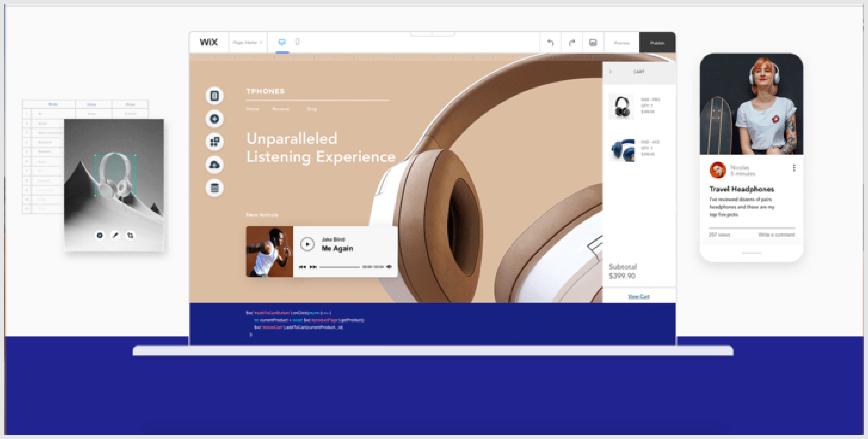The image size is (868, 439).
Task: Click the code editor panel below canvas
Action: (x=433, y=324)
